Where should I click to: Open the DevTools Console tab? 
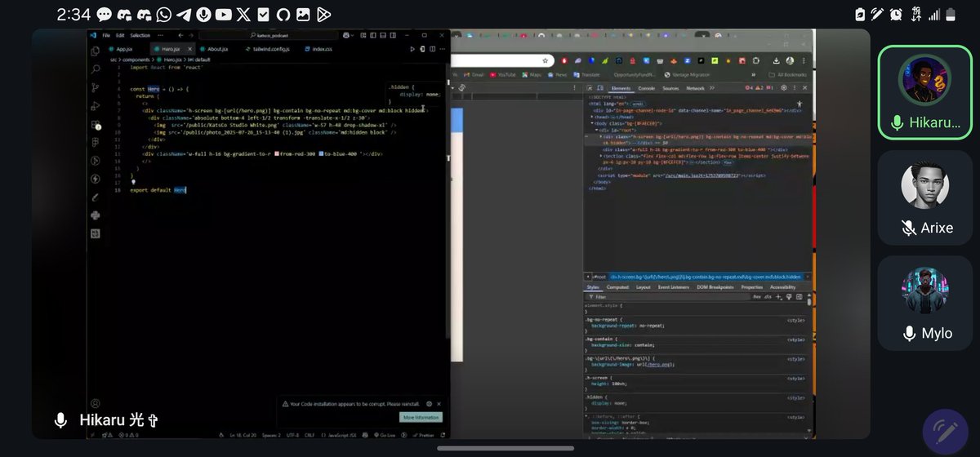(646, 88)
